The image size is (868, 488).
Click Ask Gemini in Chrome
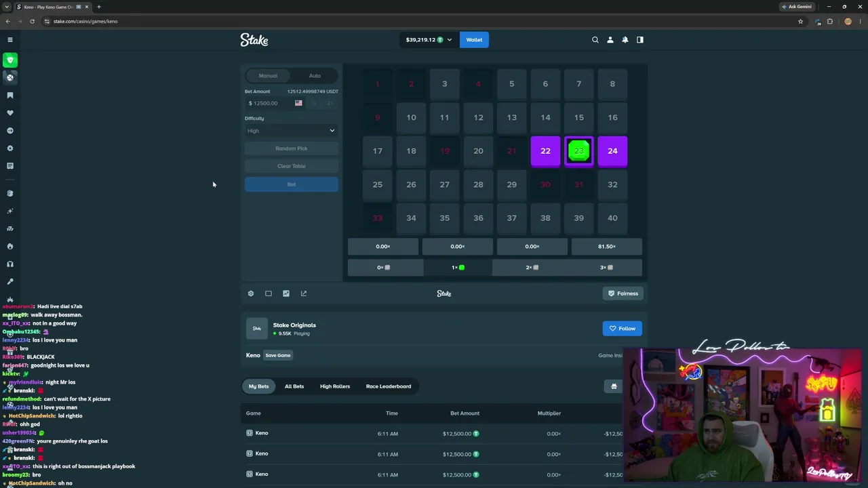click(x=796, y=7)
